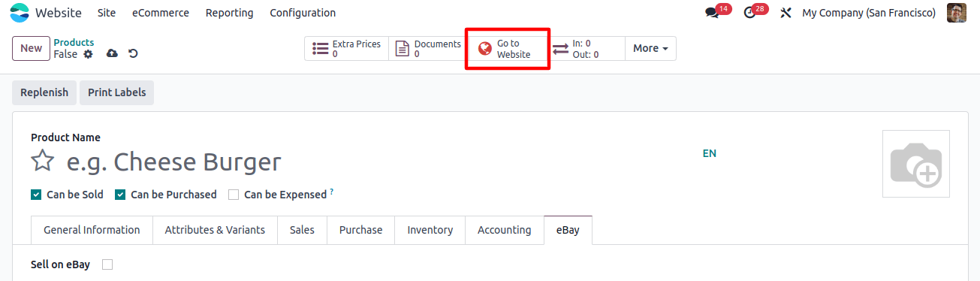980x281 pixels.
Task: Mark product as favorite with star icon
Action: (43, 161)
